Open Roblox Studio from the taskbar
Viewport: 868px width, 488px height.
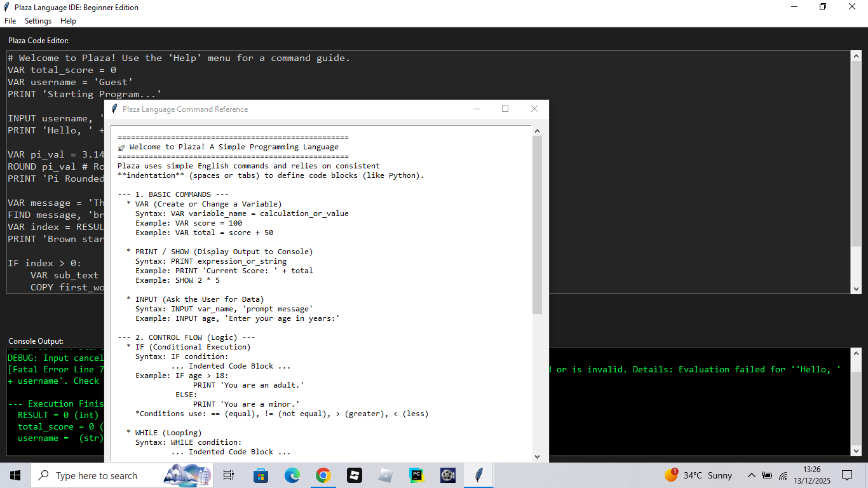[385, 475]
